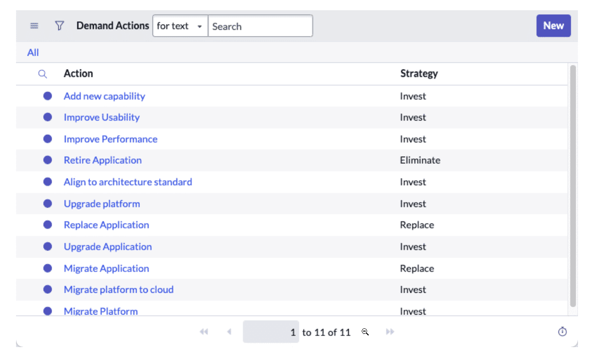Jump to last page with double-arrow icon
The width and height of the screenshot is (598, 364).
(390, 332)
